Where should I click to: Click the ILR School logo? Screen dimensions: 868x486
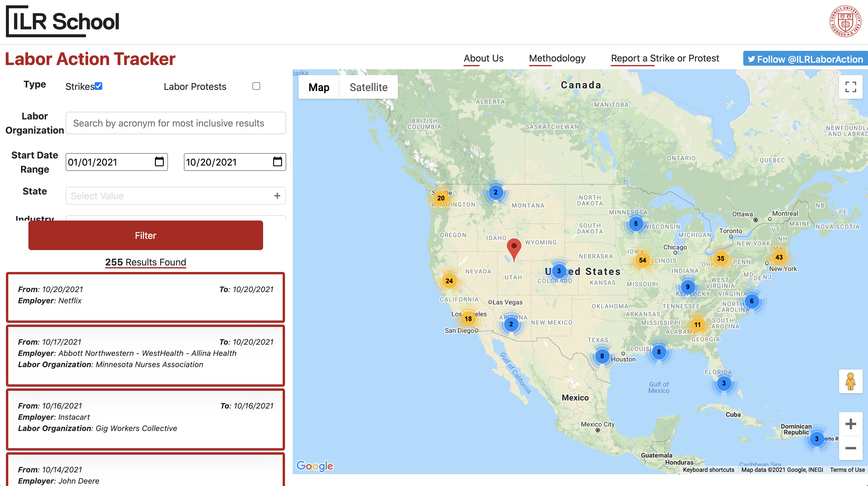63,21
